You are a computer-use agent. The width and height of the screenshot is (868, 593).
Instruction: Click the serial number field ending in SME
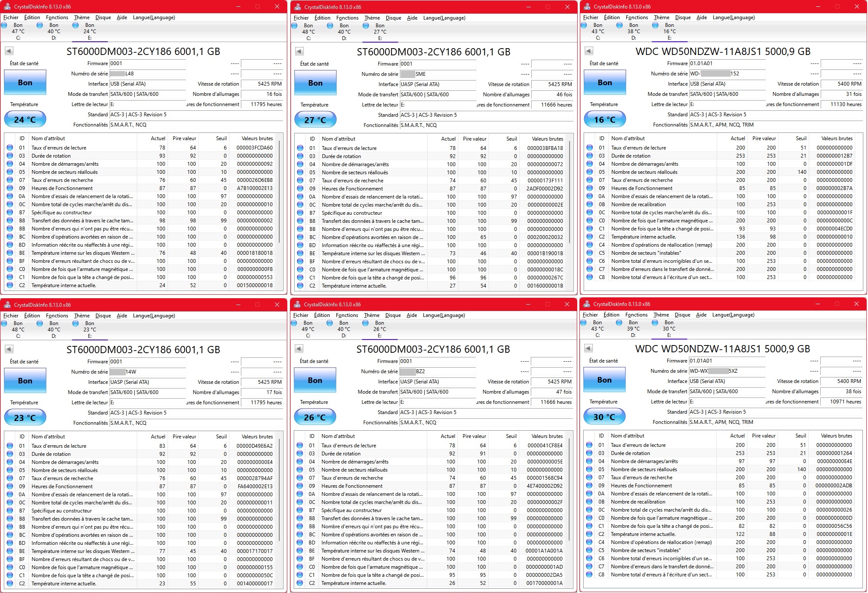437,74
